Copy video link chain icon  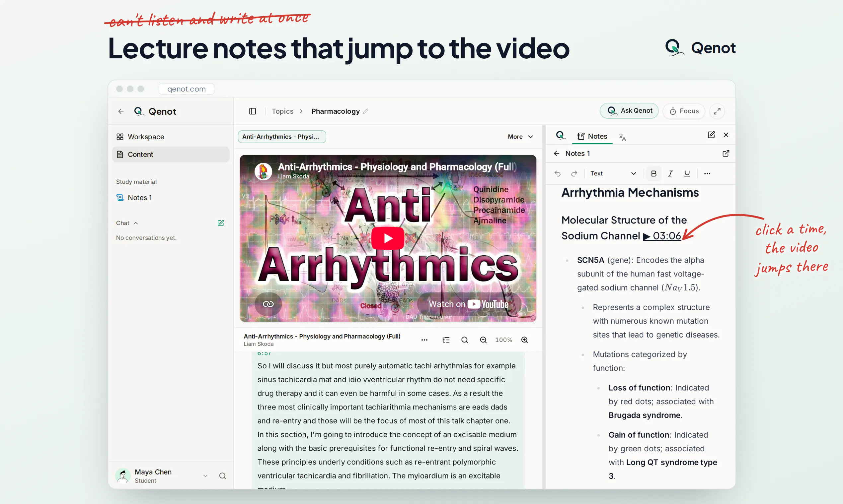(268, 304)
